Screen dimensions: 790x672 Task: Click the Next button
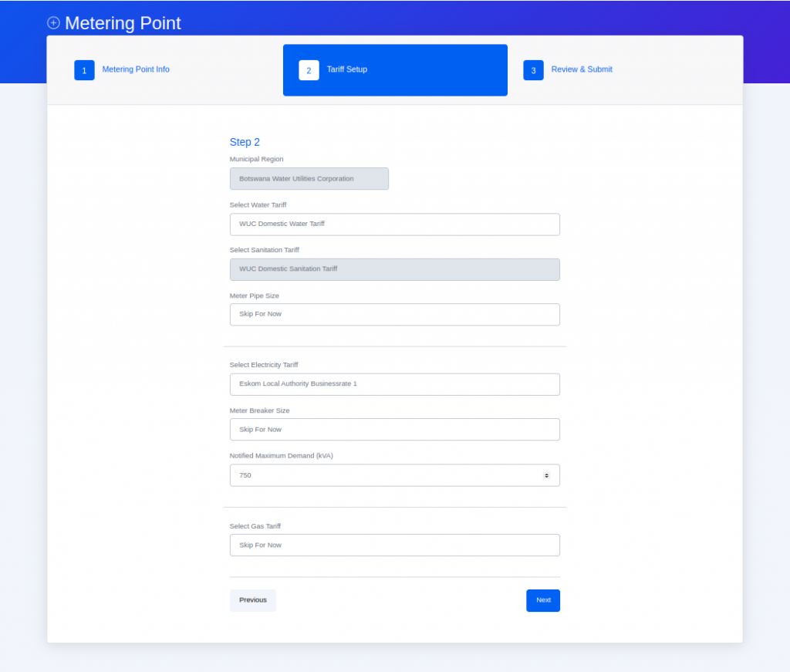point(543,599)
